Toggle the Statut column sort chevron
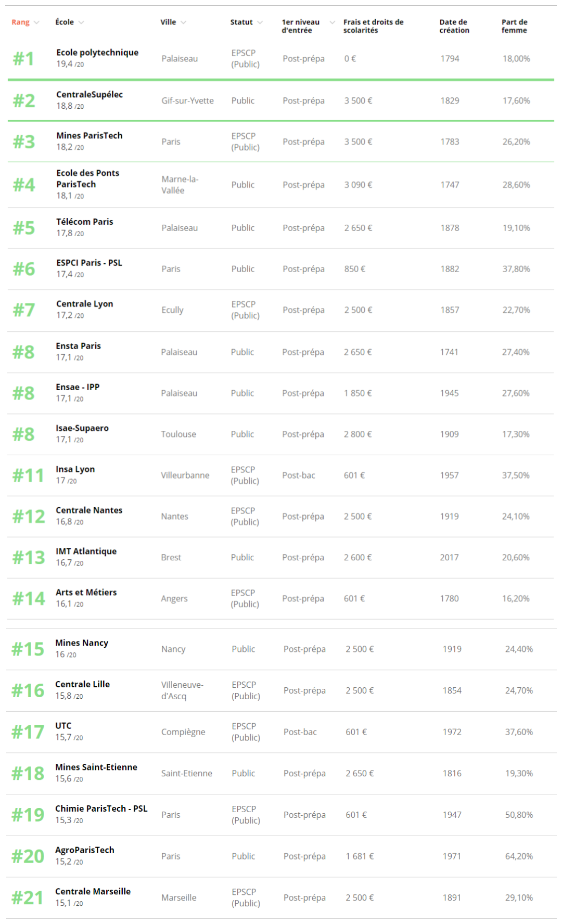562x924 pixels. tap(260, 22)
